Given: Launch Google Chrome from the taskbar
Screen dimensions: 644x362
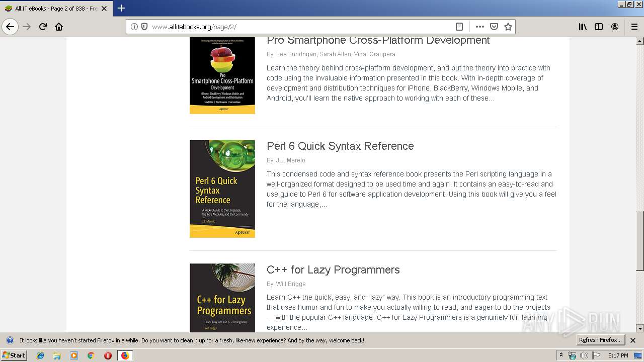Looking at the screenshot, I should coord(91,355).
